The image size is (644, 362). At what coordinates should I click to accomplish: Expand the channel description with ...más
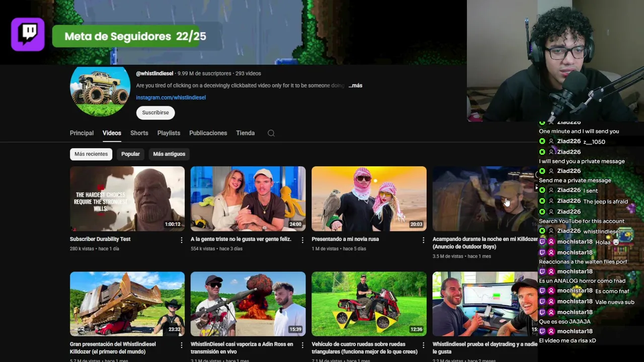355,85
